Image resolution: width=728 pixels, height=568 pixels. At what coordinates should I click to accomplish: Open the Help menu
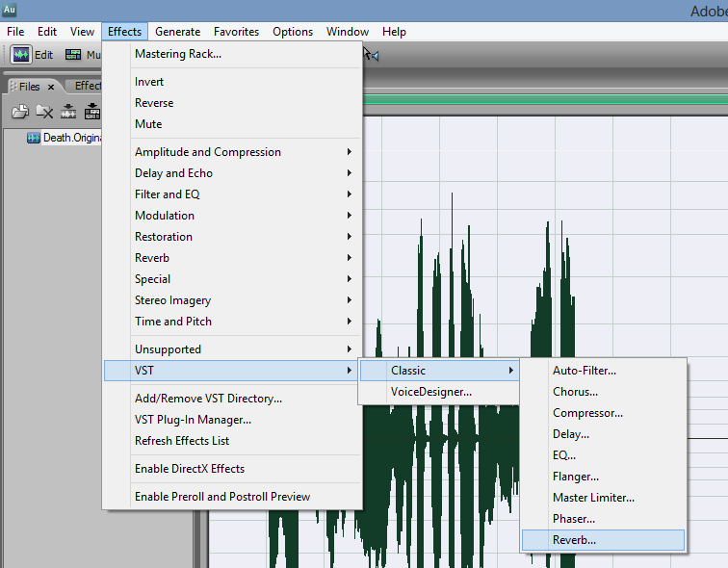click(x=394, y=32)
